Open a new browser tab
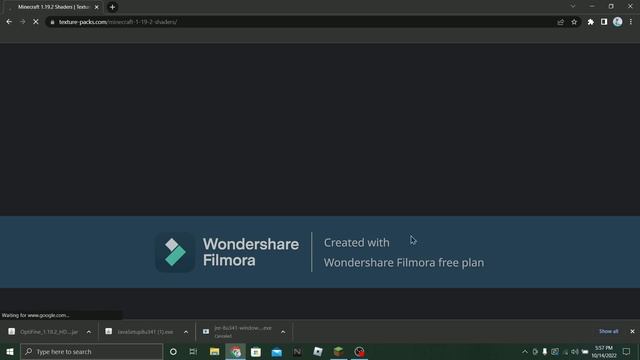Viewport: 640px width, 360px height. pyautogui.click(x=112, y=7)
